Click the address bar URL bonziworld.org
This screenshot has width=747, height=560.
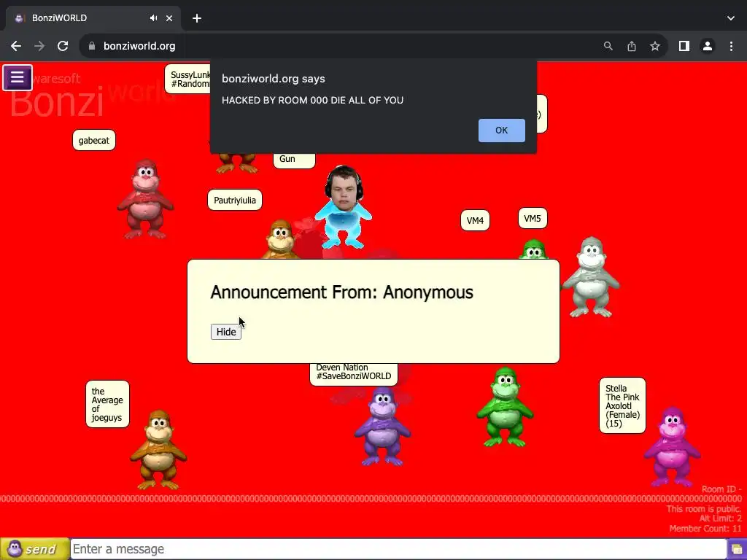(139, 46)
